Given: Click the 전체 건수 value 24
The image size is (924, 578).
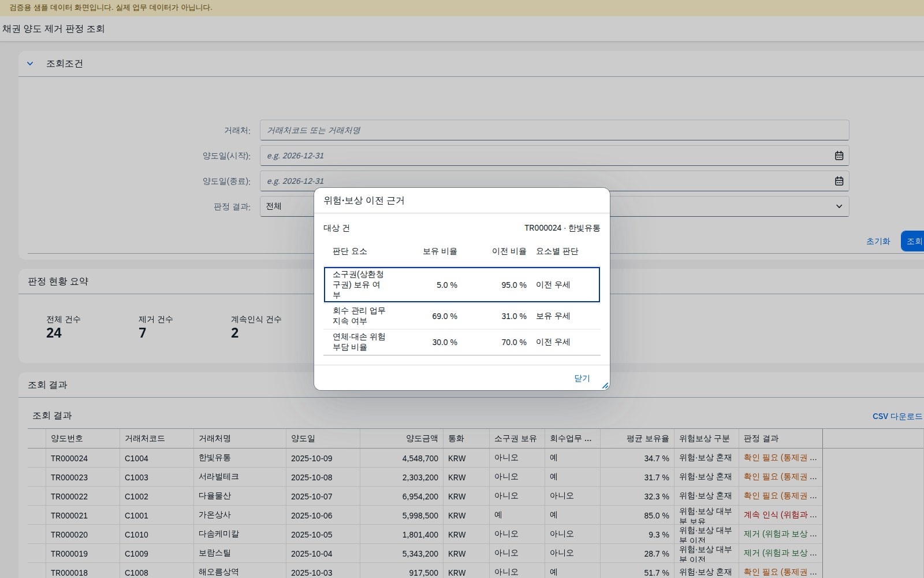Looking at the screenshot, I should [x=54, y=333].
